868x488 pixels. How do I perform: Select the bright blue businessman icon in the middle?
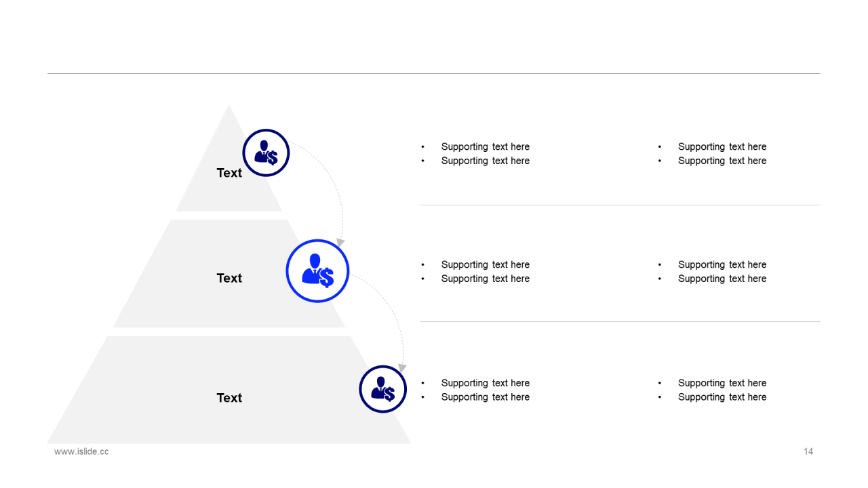coord(317,271)
